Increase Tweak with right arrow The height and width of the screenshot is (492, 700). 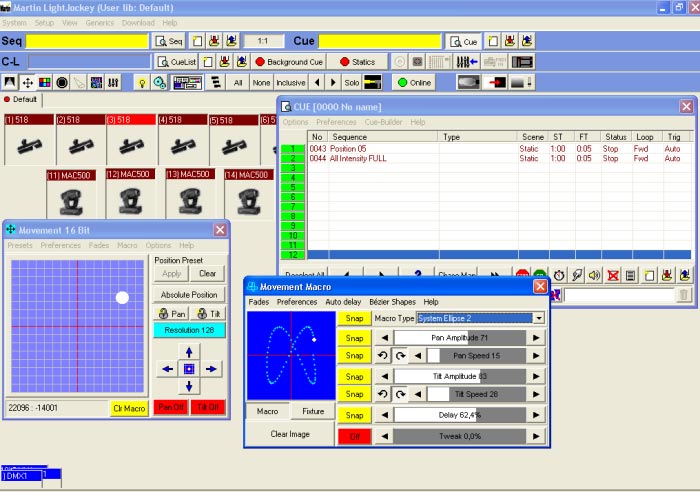click(536, 436)
